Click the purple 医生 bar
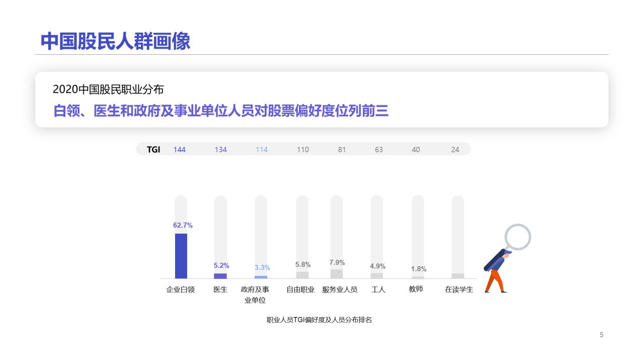 220,276
